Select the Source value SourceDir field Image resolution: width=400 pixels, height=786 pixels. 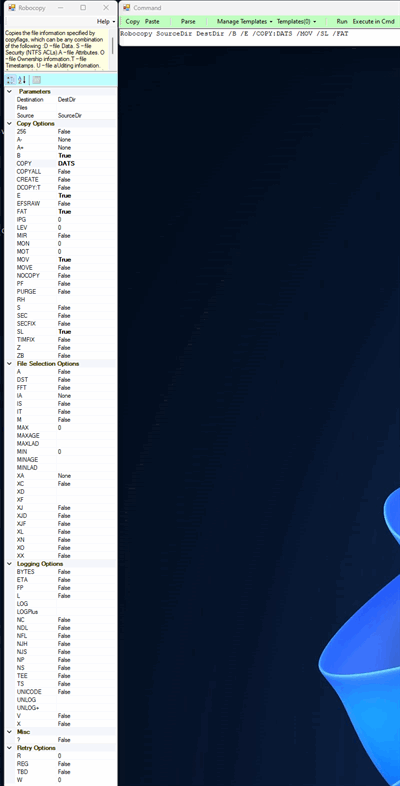[x=86, y=115]
